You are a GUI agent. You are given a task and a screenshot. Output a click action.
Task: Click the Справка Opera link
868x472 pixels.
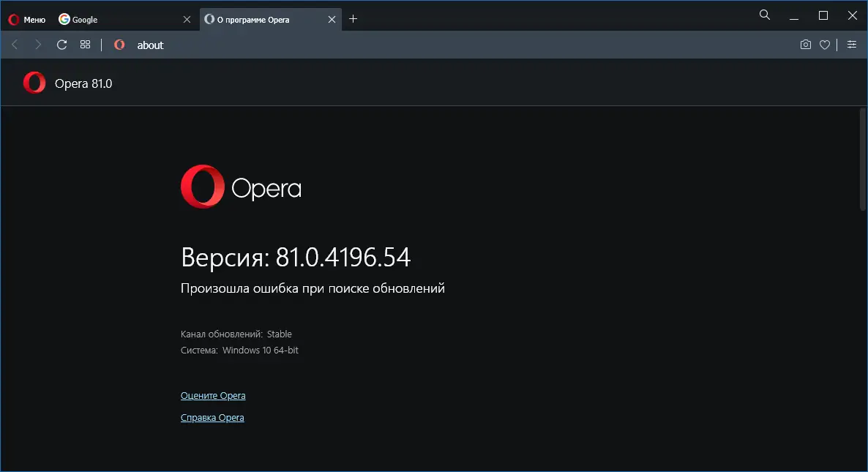pos(212,417)
